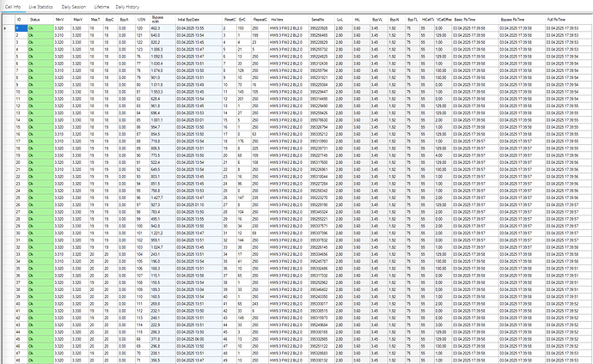Select ID cell 10

(x=21, y=92)
